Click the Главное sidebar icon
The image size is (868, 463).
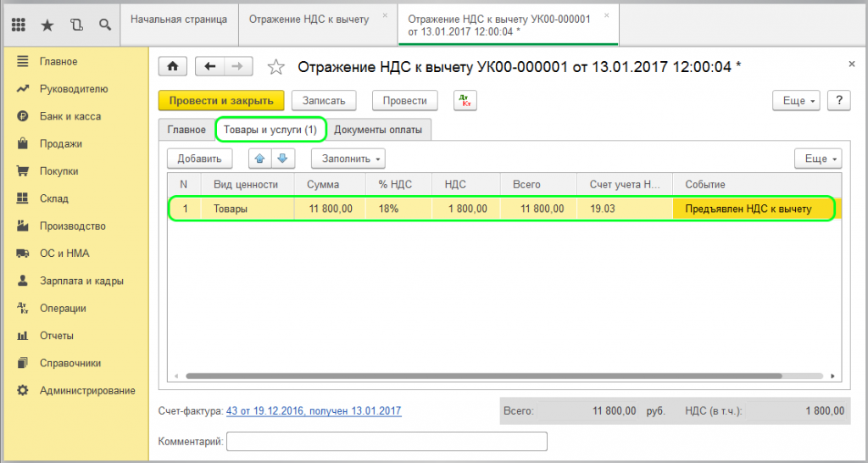(23, 61)
